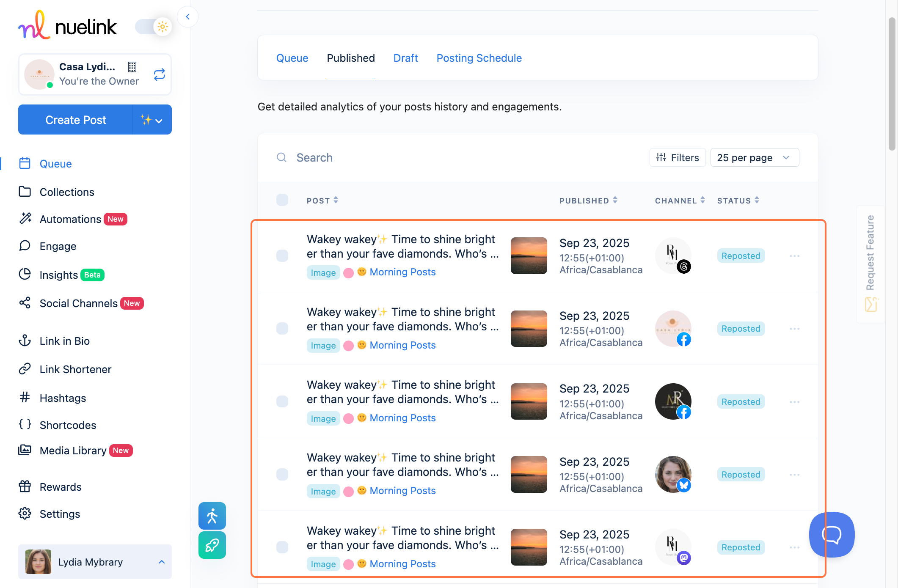Click the workspace switch arrows icon
Viewport: 898px width, 588px height.
pyautogui.click(x=159, y=75)
